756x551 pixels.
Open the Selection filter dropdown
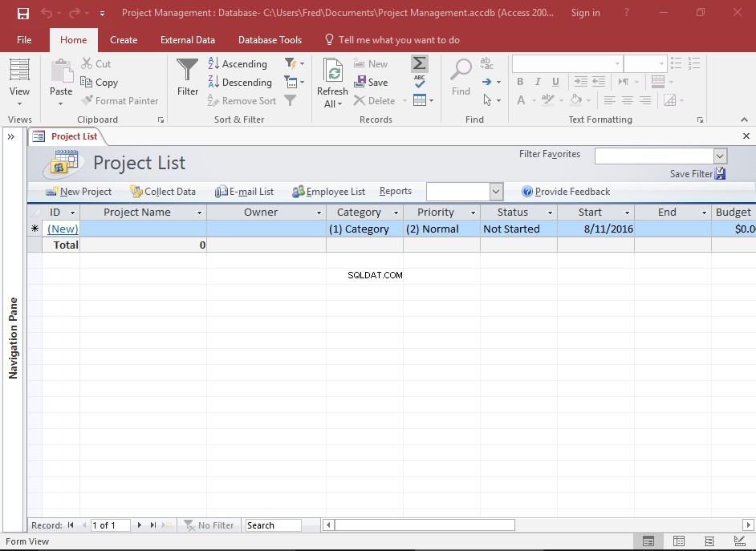294,63
